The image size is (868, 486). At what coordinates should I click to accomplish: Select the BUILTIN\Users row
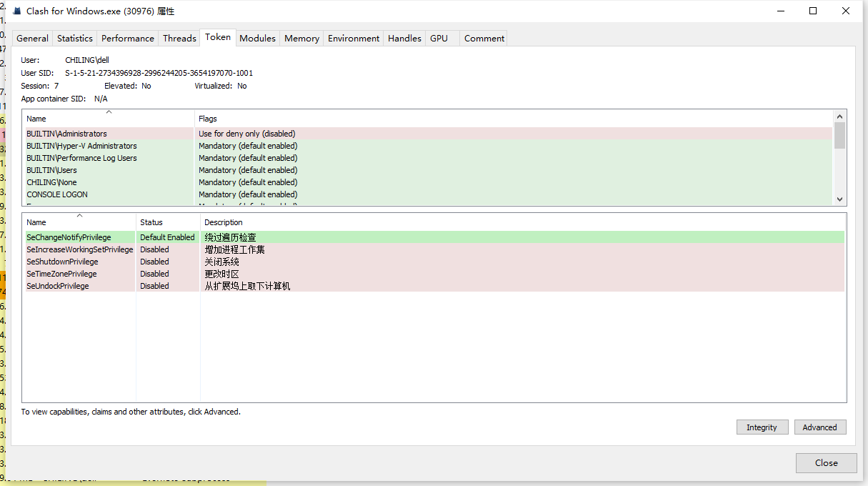(428, 170)
